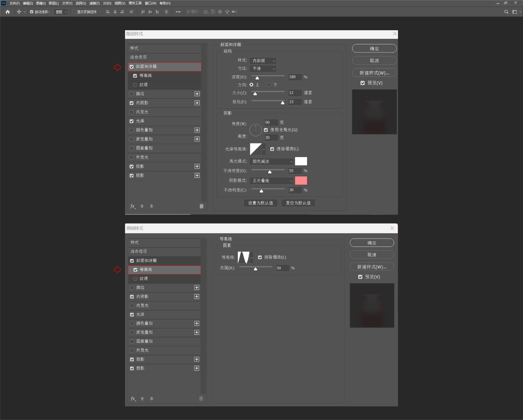523x420 pixels.
Task: Toggle 预览(V) checkbox in 斜面和浮雕 dialog
Action: point(363,83)
